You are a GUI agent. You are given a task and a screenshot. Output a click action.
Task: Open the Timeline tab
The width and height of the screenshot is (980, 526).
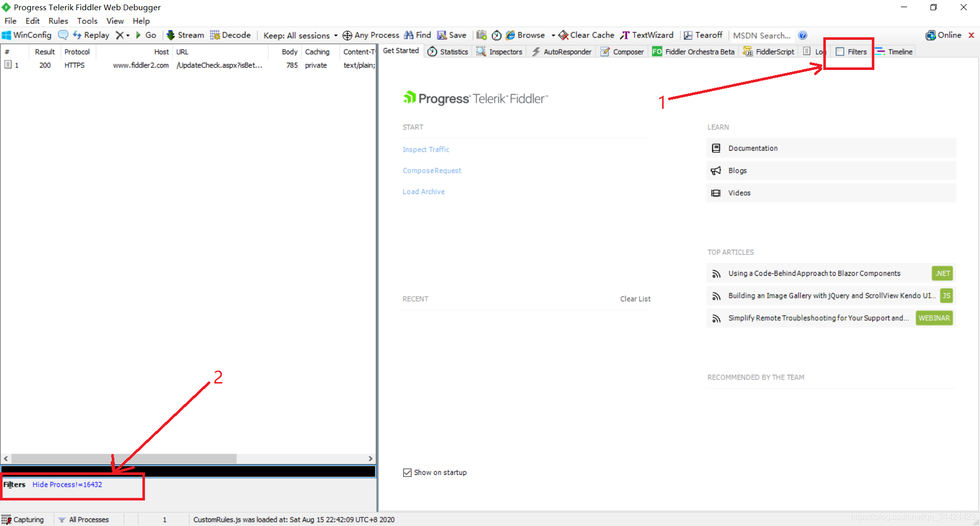(x=894, y=52)
